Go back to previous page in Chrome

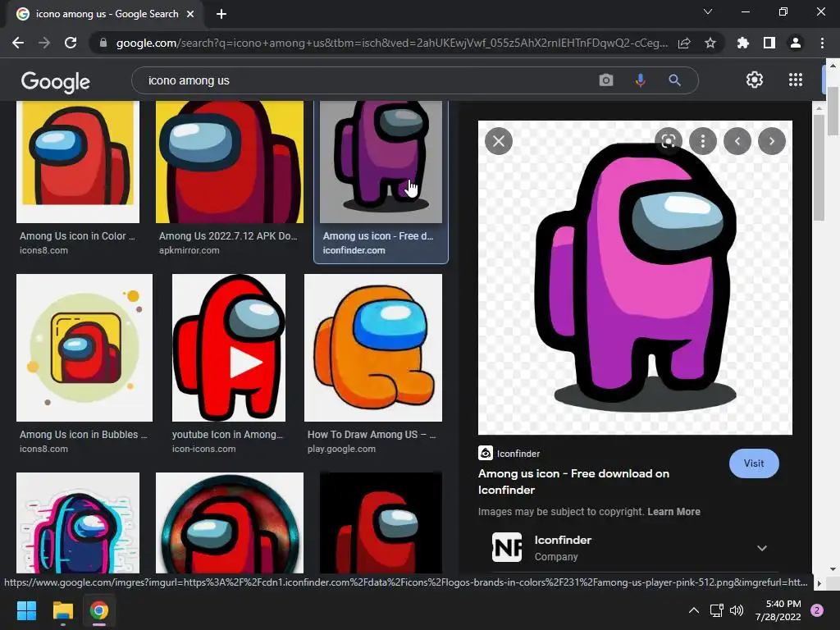click(18, 43)
